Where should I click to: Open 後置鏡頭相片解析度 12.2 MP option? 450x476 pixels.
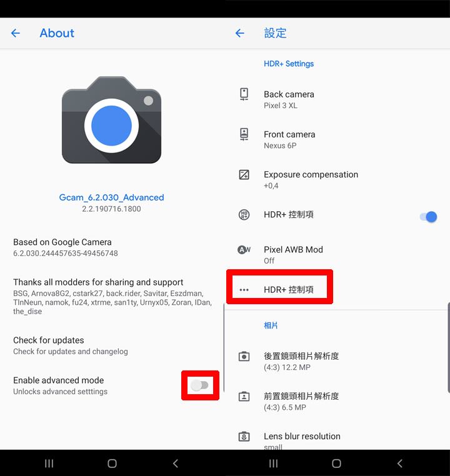(x=337, y=361)
